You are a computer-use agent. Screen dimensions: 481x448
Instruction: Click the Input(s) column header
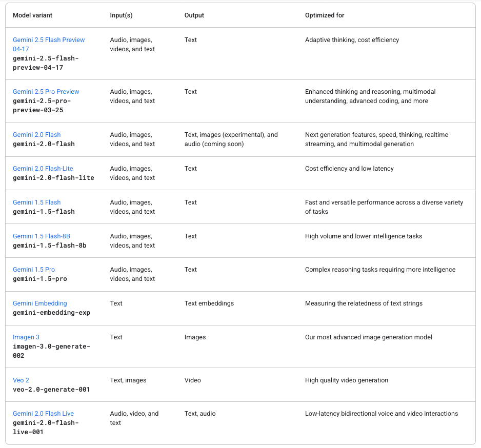coord(121,15)
